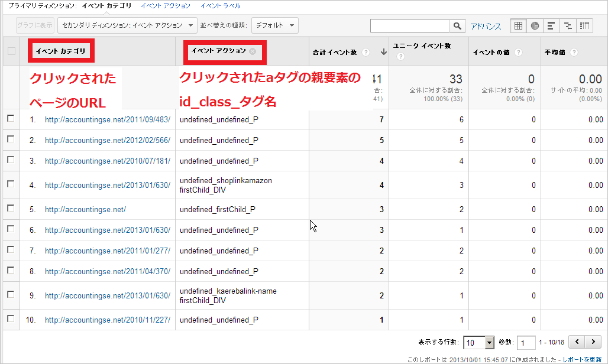608x364 pixels.
Task: Click sort arrow on 合計イベント数 column
Action: tap(383, 52)
